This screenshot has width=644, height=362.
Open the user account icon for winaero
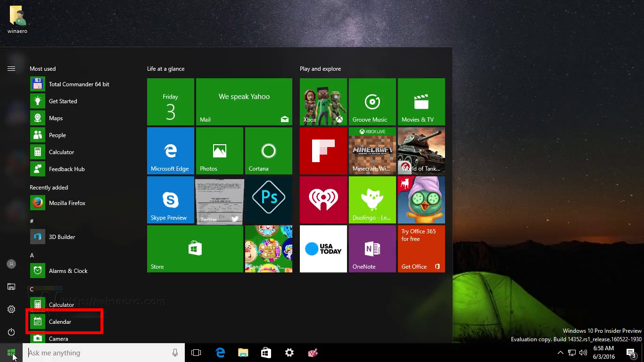point(11,264)
